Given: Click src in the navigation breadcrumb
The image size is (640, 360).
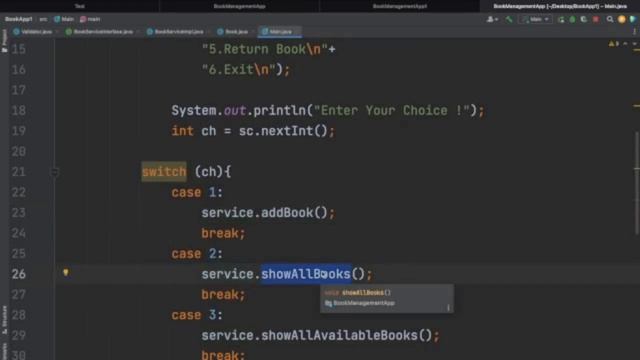Looking at the screenshot, I should [x=43, y=19].
